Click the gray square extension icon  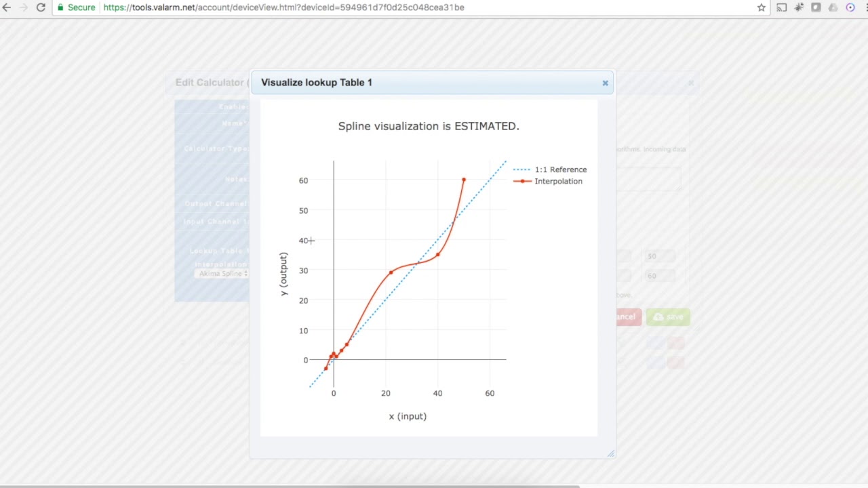[x=816, y=7]
